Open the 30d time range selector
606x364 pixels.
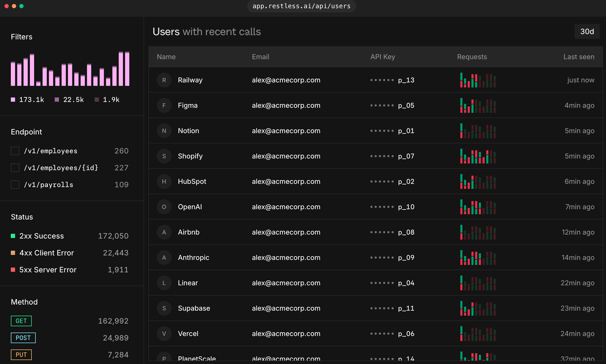click(x=587, y=31)
